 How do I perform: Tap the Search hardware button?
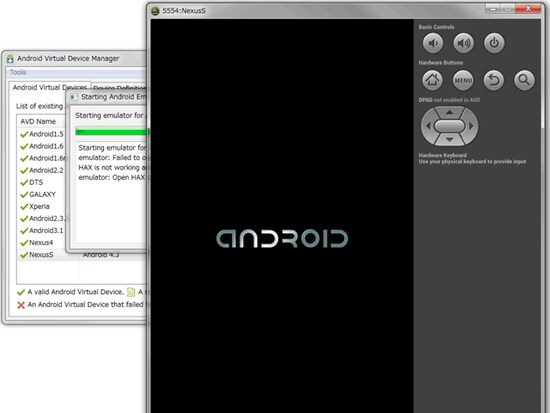pos(524,80)
